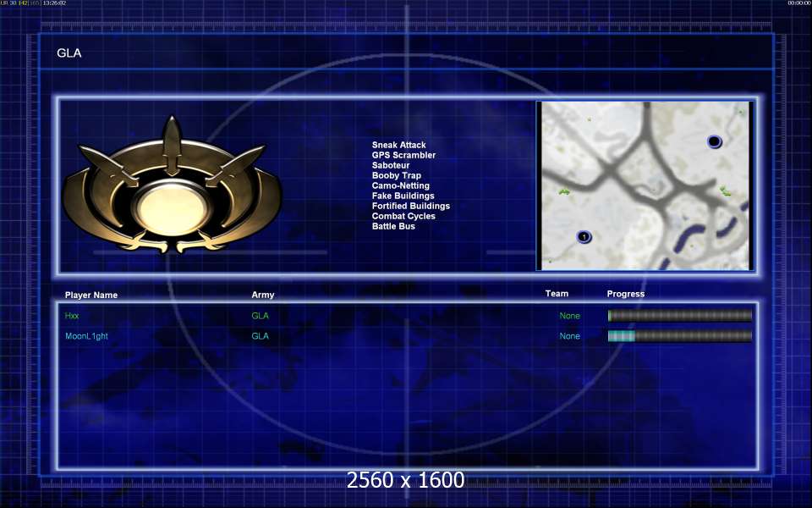
Task: Click the Hxx loading progress bar
Action: [x=680, y=315]
